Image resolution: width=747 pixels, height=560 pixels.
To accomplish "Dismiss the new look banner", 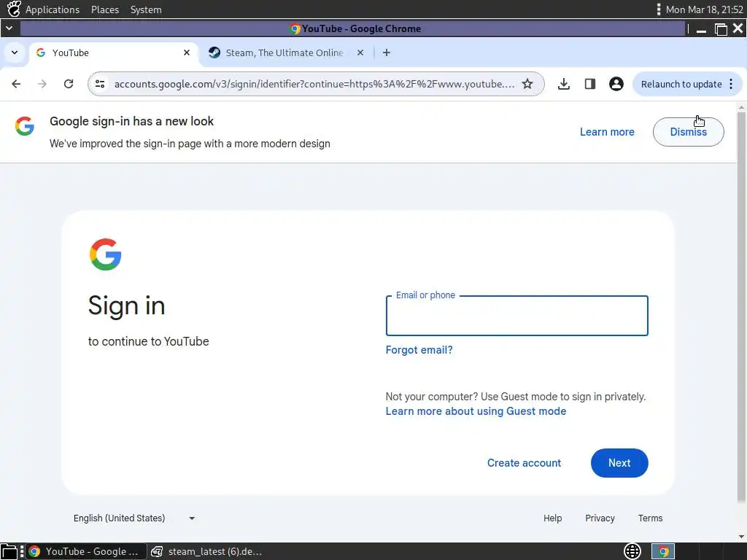I will tap(689, 132).
